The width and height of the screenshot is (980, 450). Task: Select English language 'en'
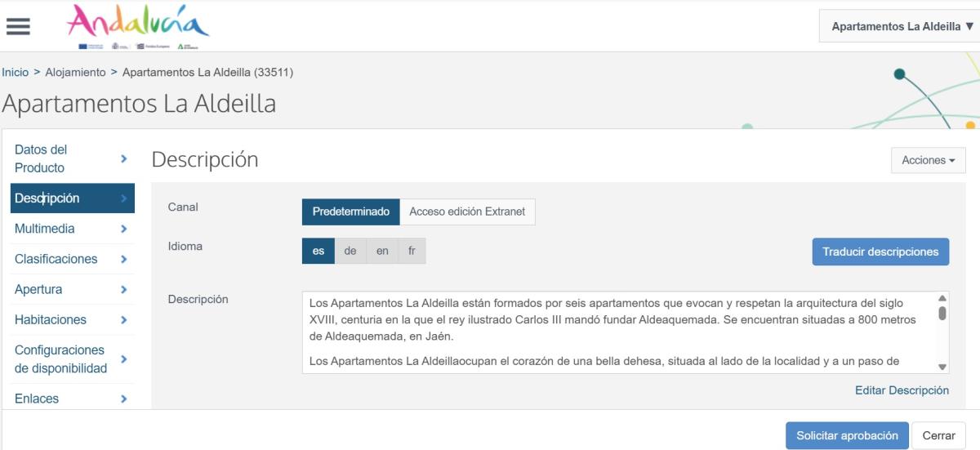click(382, 252)
